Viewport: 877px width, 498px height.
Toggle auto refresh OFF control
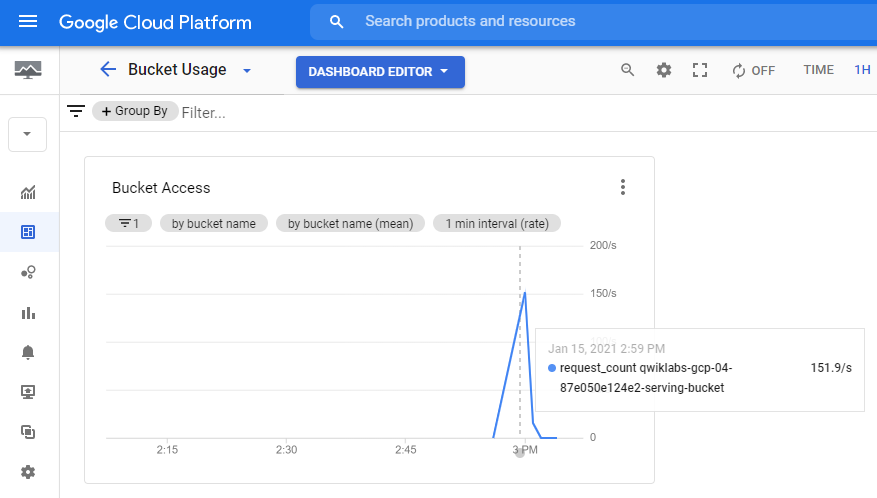(753, 71)
